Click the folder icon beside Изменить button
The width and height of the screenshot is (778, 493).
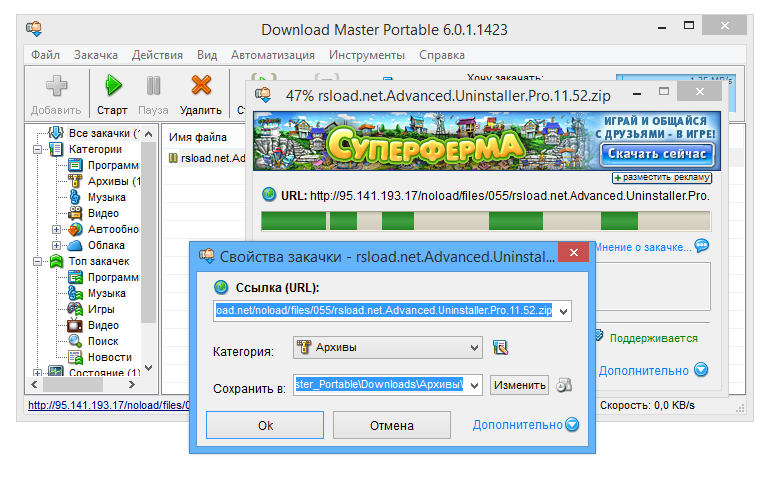[564, 385]
